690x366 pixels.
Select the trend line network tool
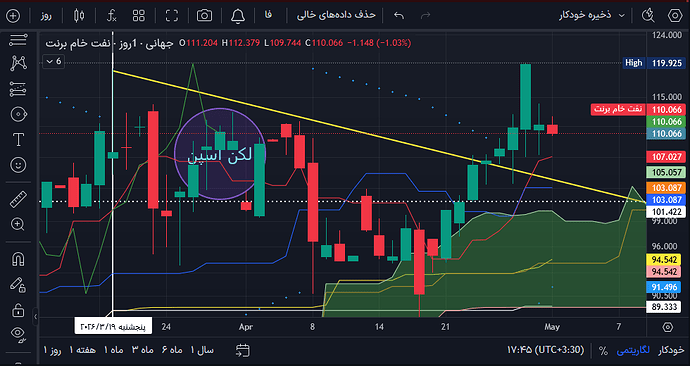18,64
